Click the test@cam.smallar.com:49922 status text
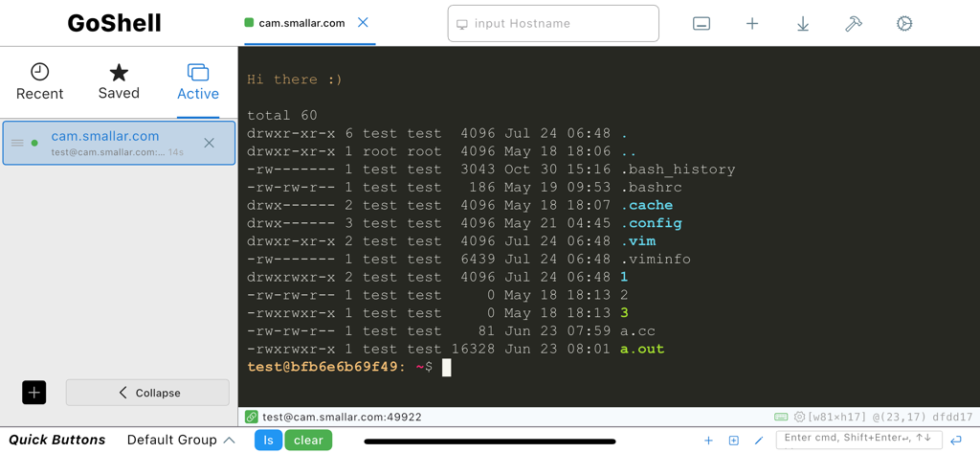The height and width of the screenshot is (453, 980). [x=342, y=417]
